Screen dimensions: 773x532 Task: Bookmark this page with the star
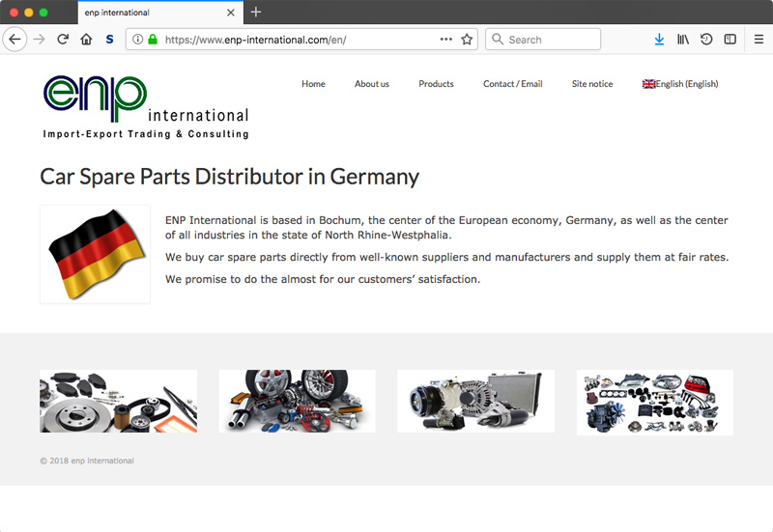coord(467,40)
